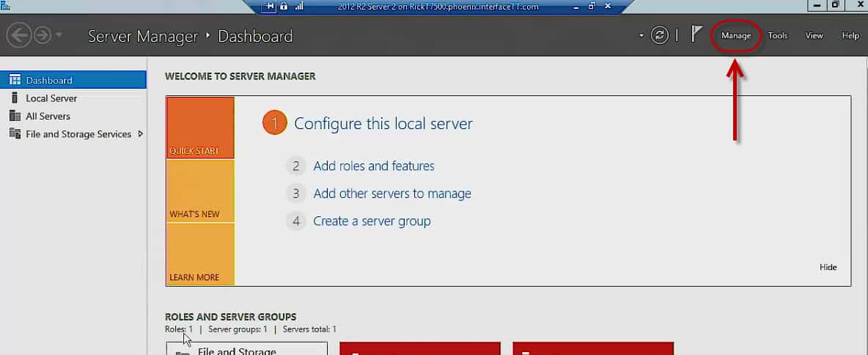Refresh the Server Manager dashboard
Screen dimensions: 868x355
pyautogui.click(x=659, y=35)
